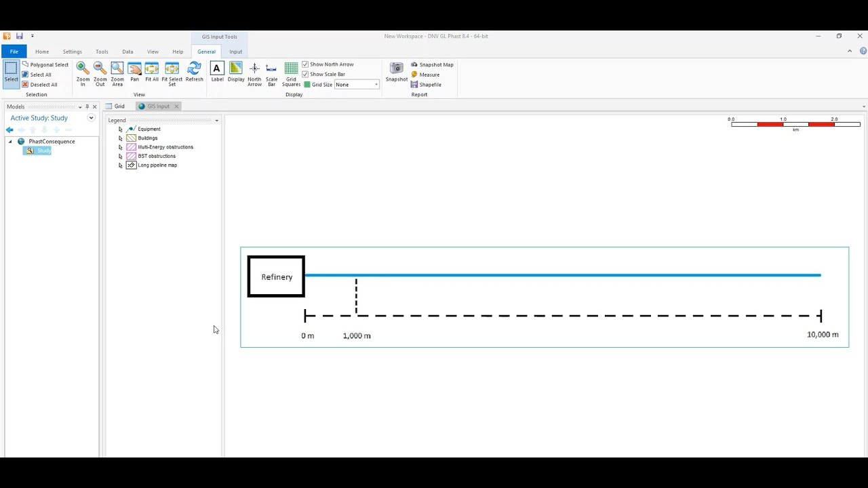Viewport: 868px width, 488px height.
Task: Take a Snapshot of the map
Action: tap(397, 73)
